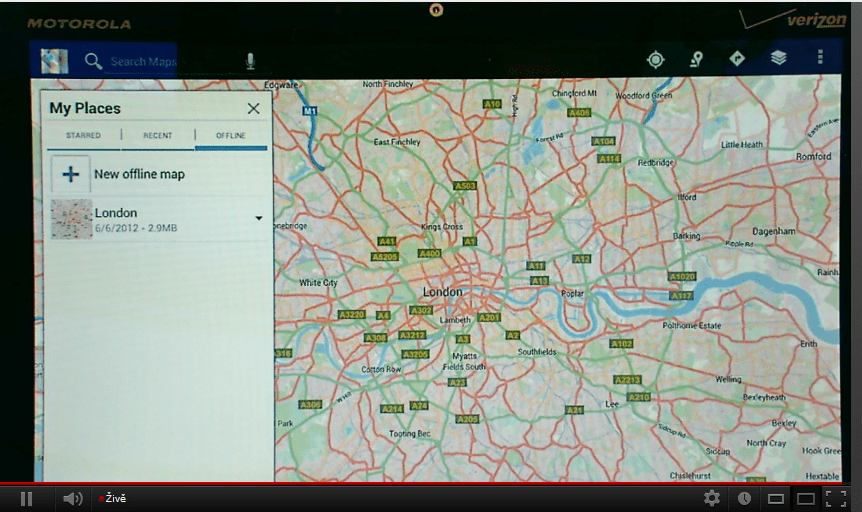Tap the magnifier search icon
Image resolution: width=862 pixels, height=512 pixels.
pos(93,61)
